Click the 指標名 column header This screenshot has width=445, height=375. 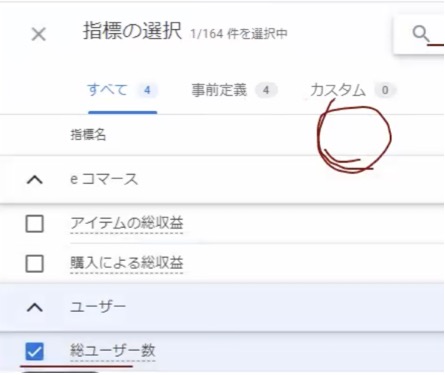[88, 135]
